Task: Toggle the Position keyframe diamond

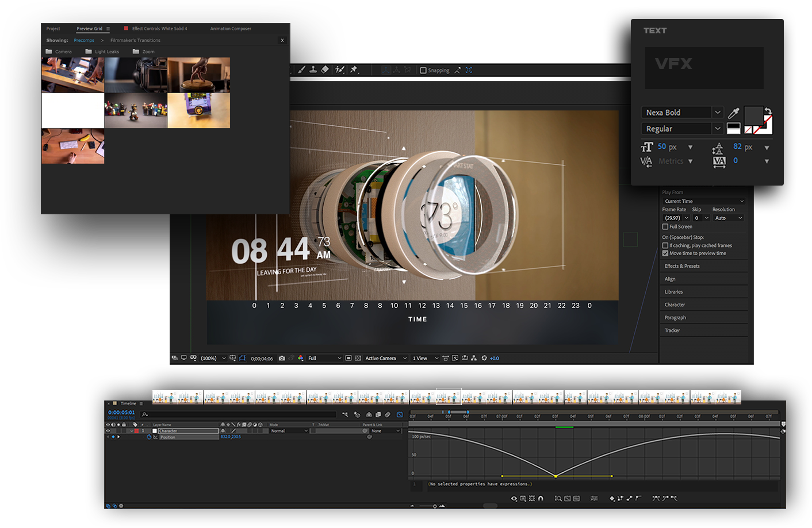Action: click(x=113, y=437)
